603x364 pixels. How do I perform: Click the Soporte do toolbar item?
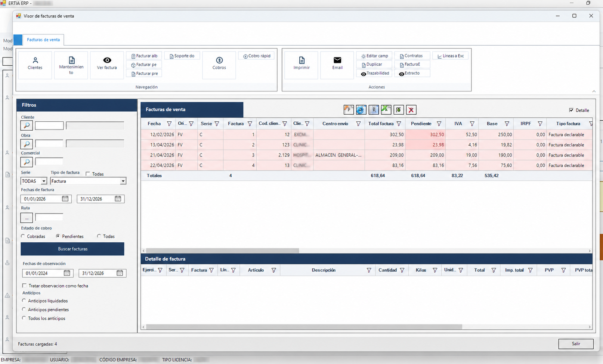click(182, 56)
